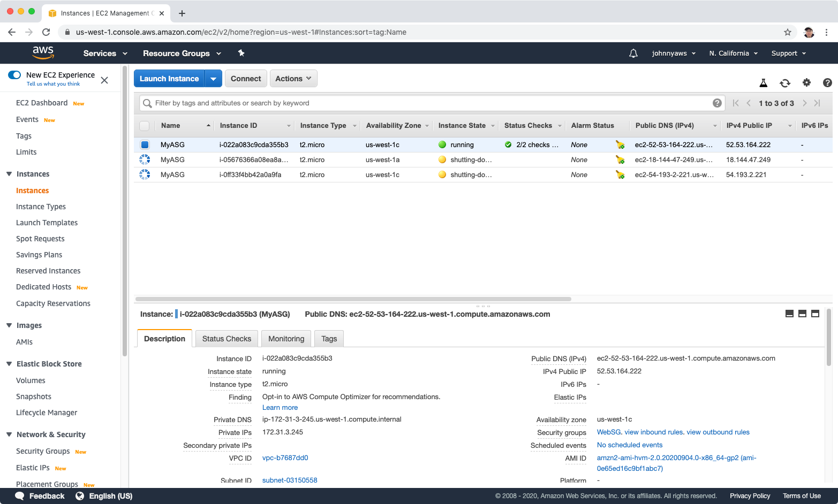
Task: Collapse the Elastic Block Store section
Action: (9, 364)
